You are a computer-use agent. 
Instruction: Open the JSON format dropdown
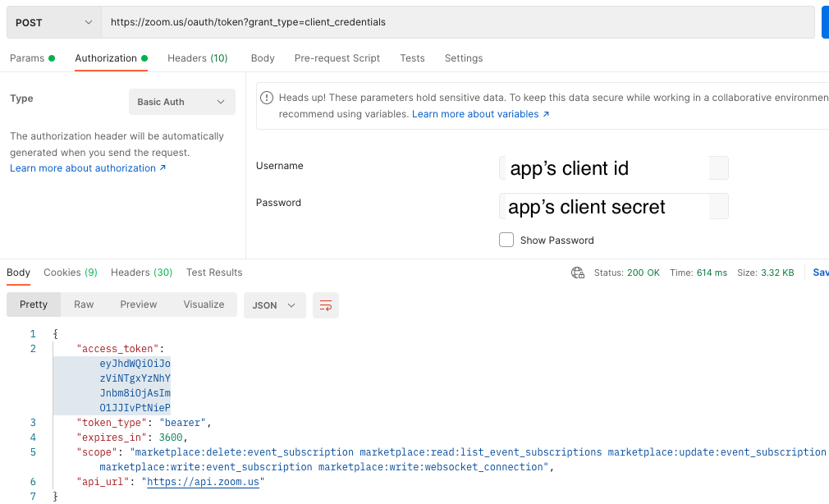pos(274,305)
